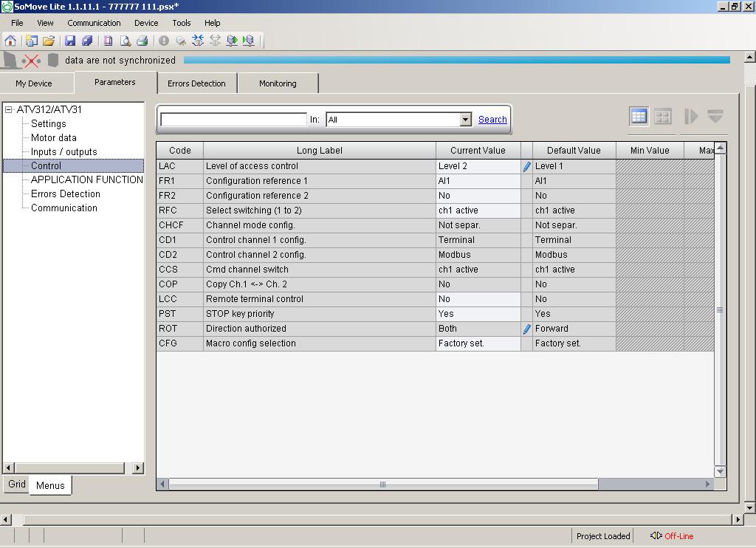The width and height of the screenshot is (756, 548).
Task: Open the View menu
Action: tap(45, 23)
